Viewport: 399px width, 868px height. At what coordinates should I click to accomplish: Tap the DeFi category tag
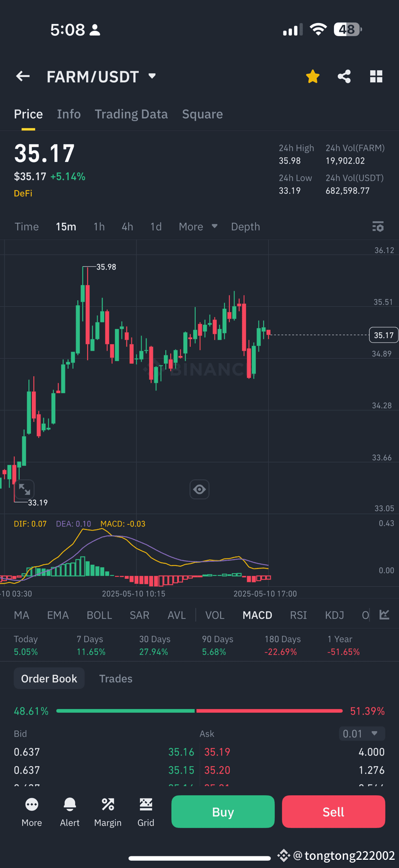23,193
